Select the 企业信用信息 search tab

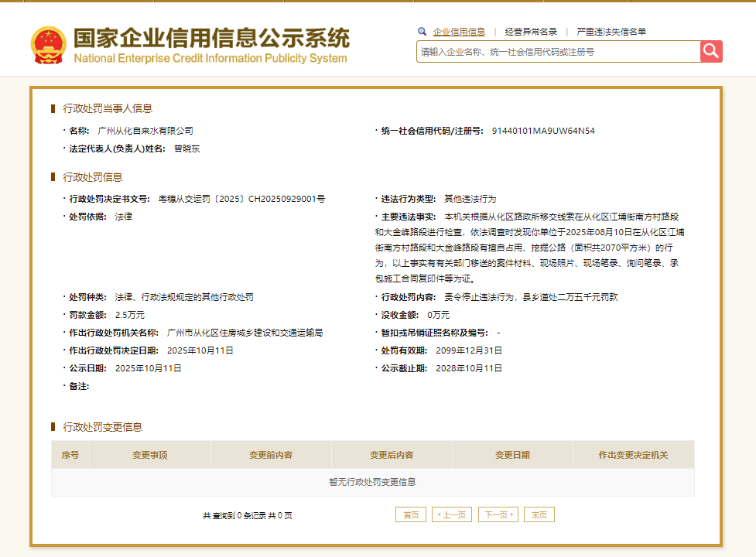pyautogui.click(x=459, y=32)
